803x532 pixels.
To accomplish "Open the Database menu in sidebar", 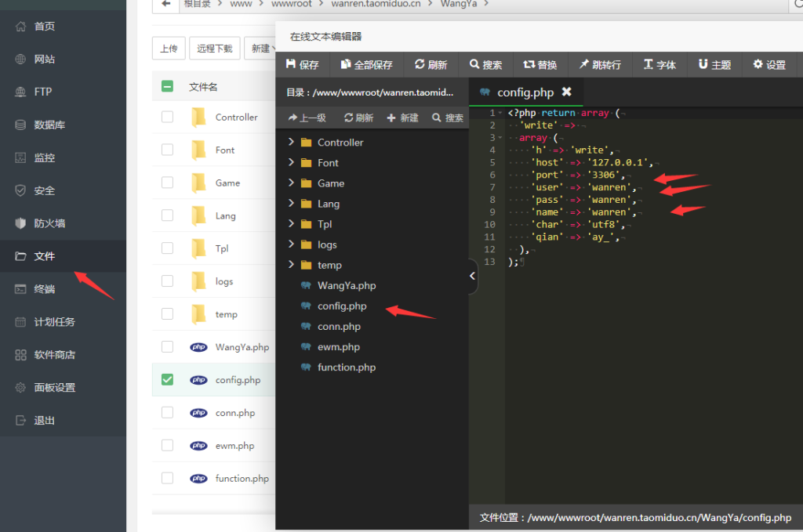I will [x=49, y=125].
